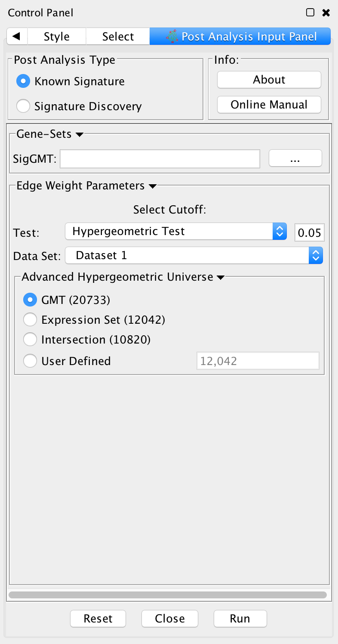Image resolution: width=338 pixels, height=644 pixels.
Task: Click the left tab scroll arrow
Action: (x=17, y=37)
